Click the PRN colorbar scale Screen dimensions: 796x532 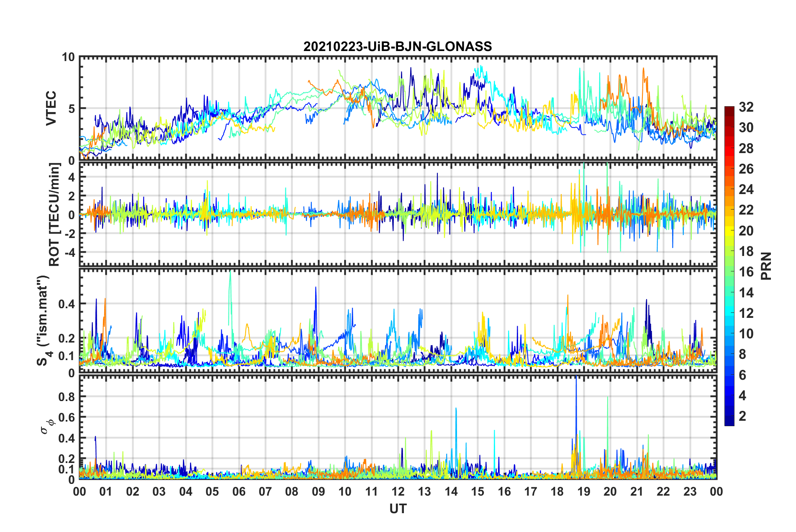tap(729, 266)
